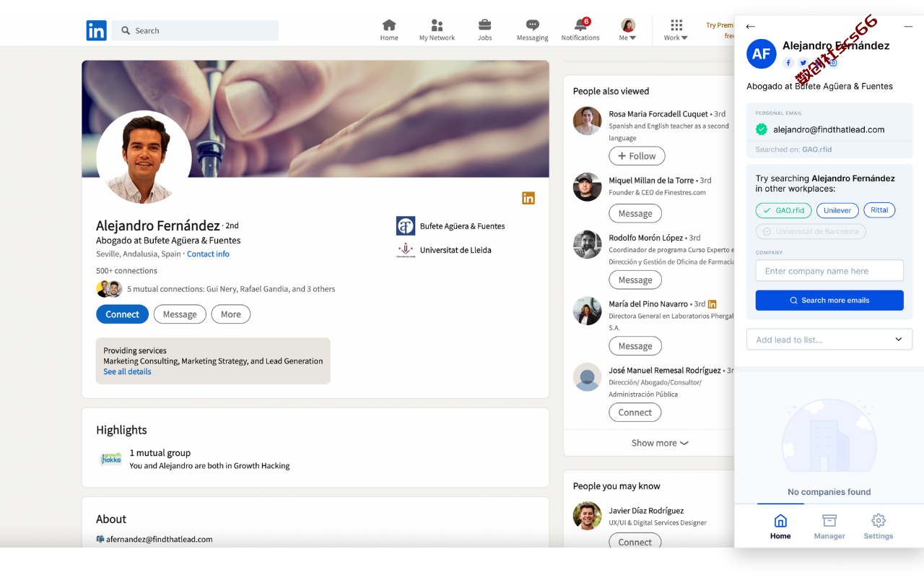This screenshot has height=578, width=924.
Task: Select the Unilever workplace chip
Action: (x=837, y=210)
